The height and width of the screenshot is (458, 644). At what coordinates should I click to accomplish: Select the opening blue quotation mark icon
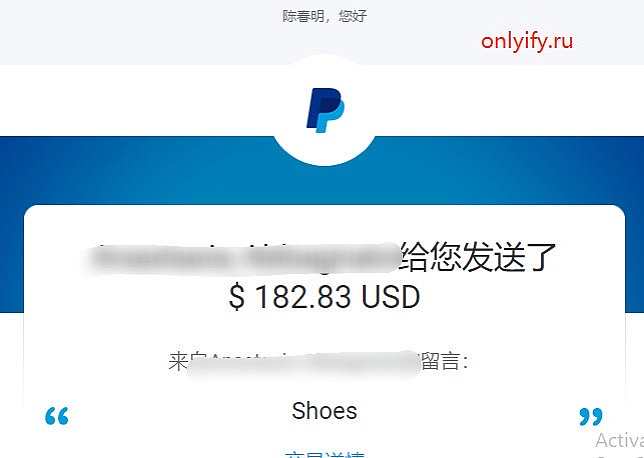[57, 416]
